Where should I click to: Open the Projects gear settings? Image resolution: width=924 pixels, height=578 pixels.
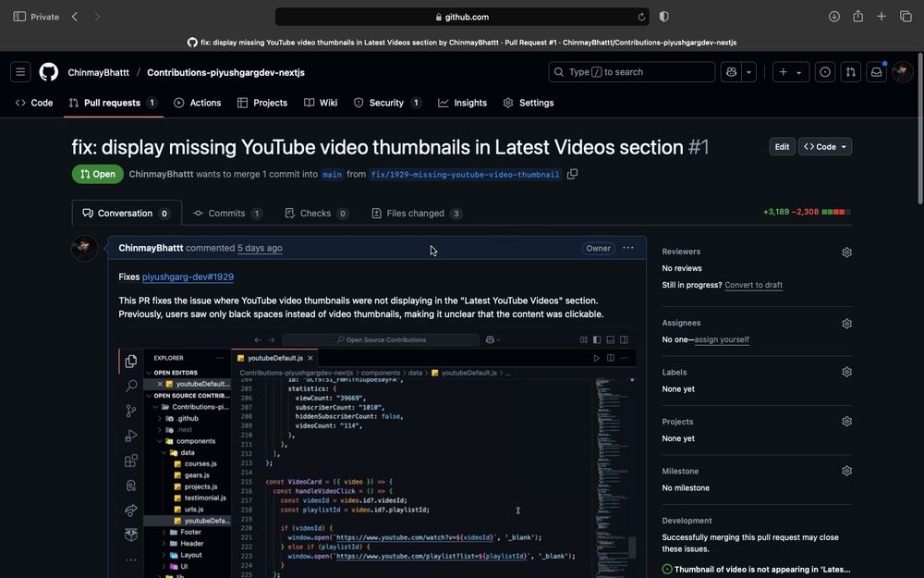point(846,422)
